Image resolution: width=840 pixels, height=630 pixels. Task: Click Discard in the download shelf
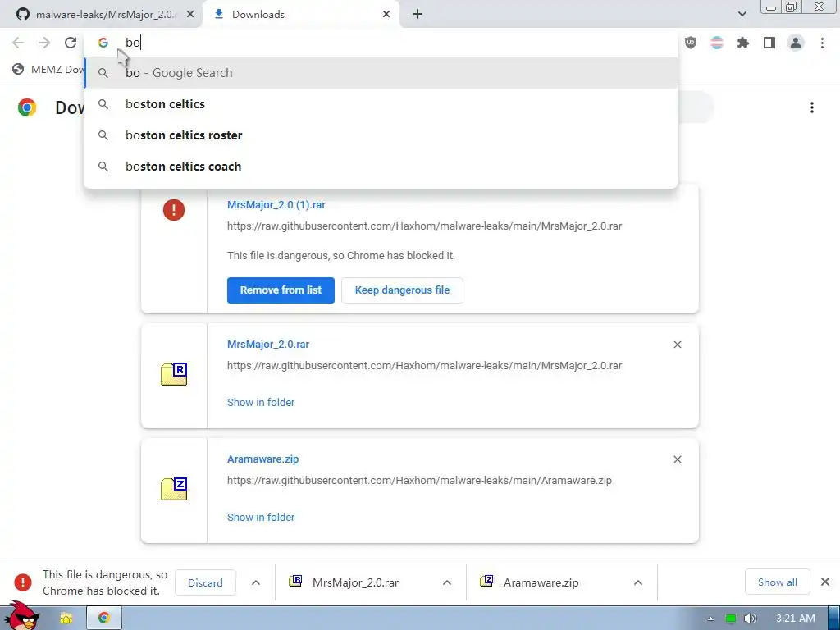pos(205,582)
